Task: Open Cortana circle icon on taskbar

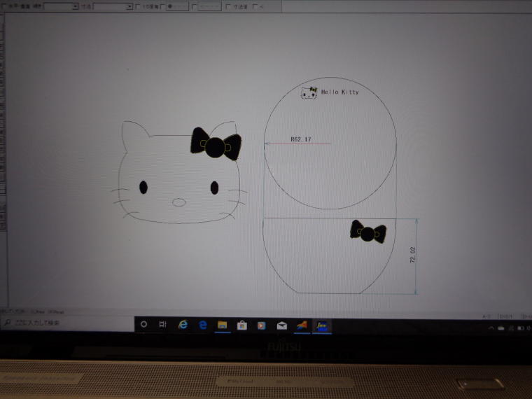Action: pyautogui.click(x=144, y=324)
